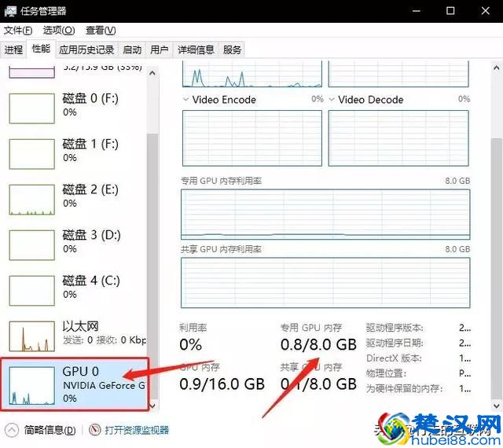Switch to the 应用历史记录 tab
The image size is (503, 448).
pos(86,50)
